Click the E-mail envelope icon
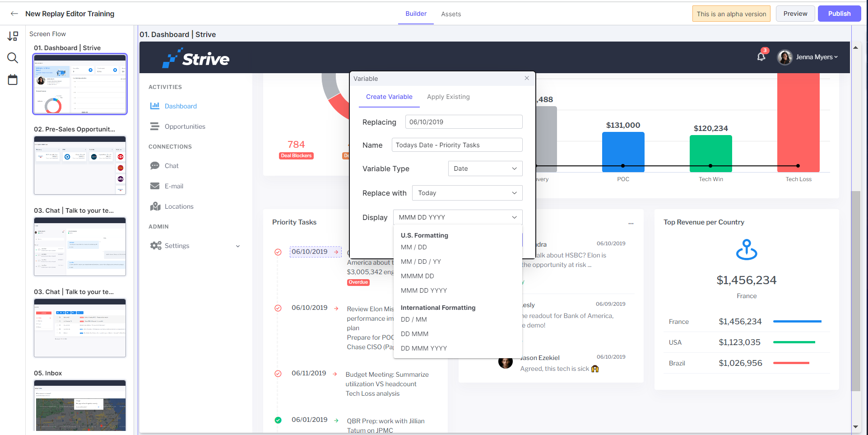Screen dimensions: 868x435 pos(155,186)
